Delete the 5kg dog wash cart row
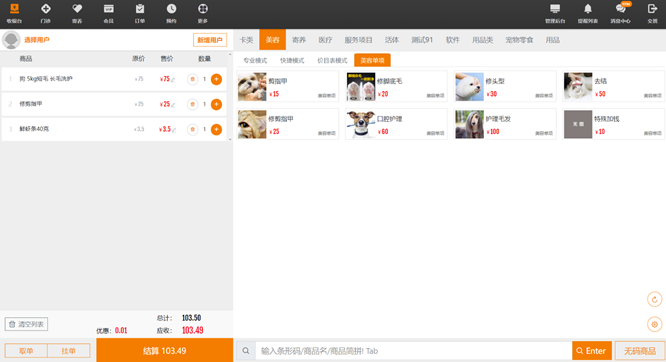666x362 pixels. (x=192, y=79)
